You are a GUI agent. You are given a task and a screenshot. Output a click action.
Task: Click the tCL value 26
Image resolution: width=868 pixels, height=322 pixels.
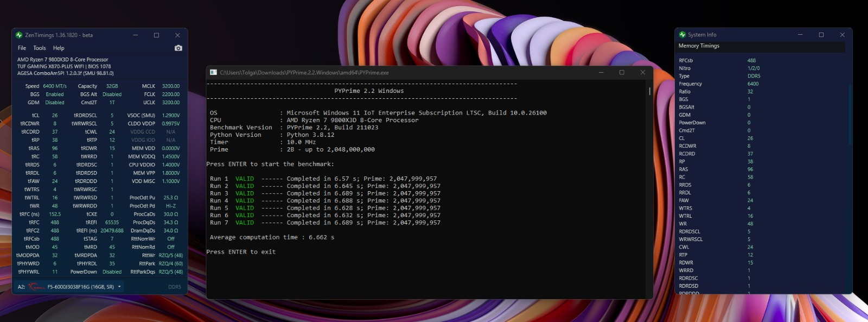(55, 115)
